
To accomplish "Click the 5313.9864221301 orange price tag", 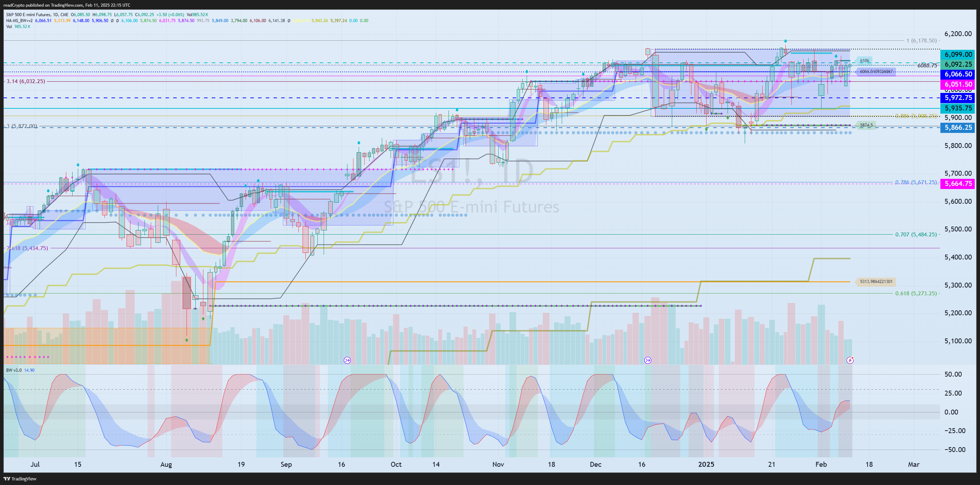I will tap(876, 282).
